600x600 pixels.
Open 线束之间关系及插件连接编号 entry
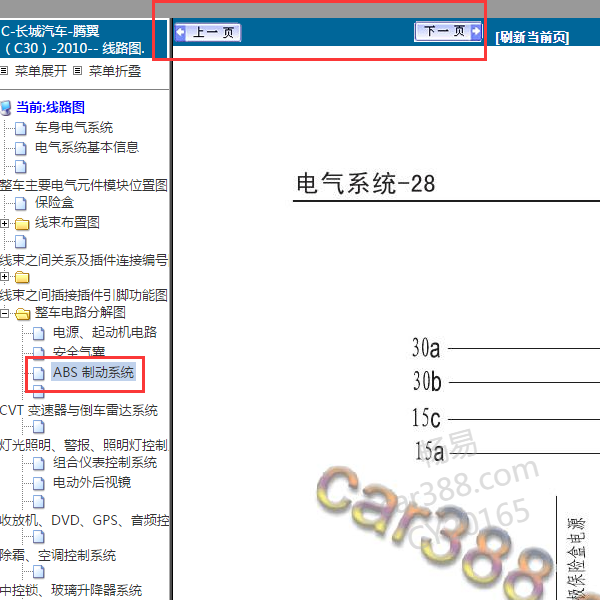click(x=84, y=260)
